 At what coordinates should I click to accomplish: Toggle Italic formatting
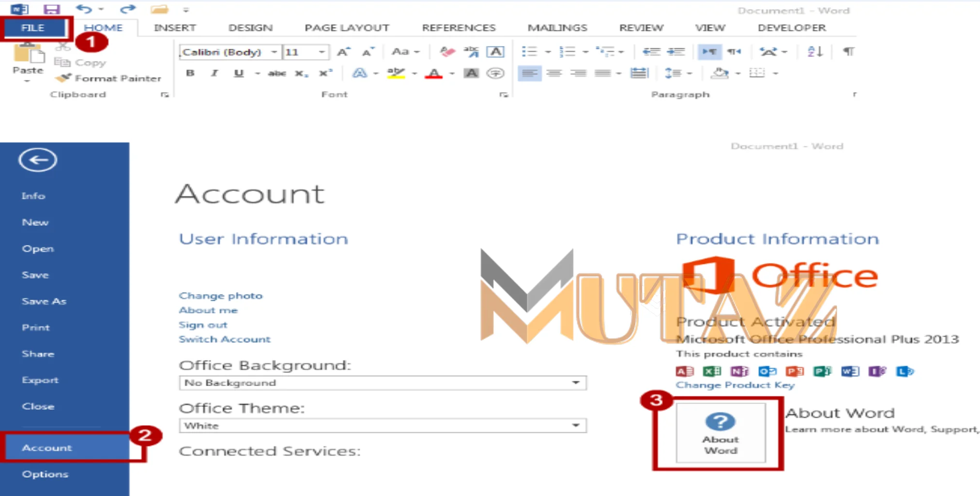(214, 73)
